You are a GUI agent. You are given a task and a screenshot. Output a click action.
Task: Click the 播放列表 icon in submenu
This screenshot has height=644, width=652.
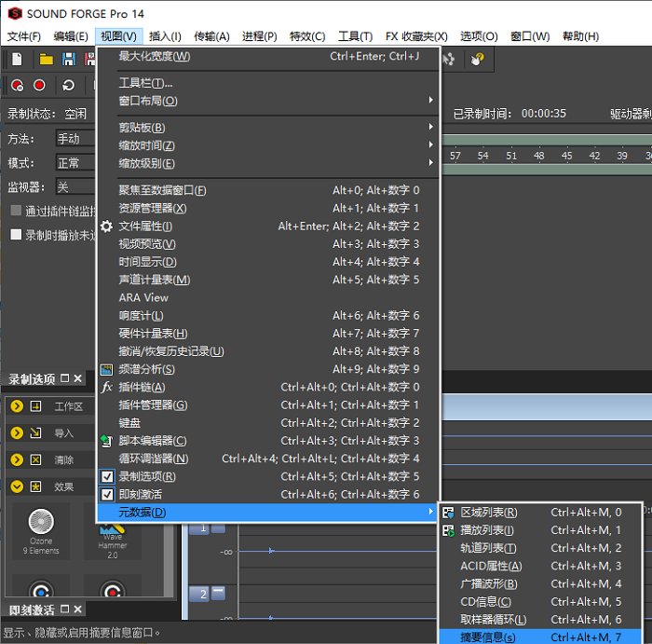[x=448, y=530]
